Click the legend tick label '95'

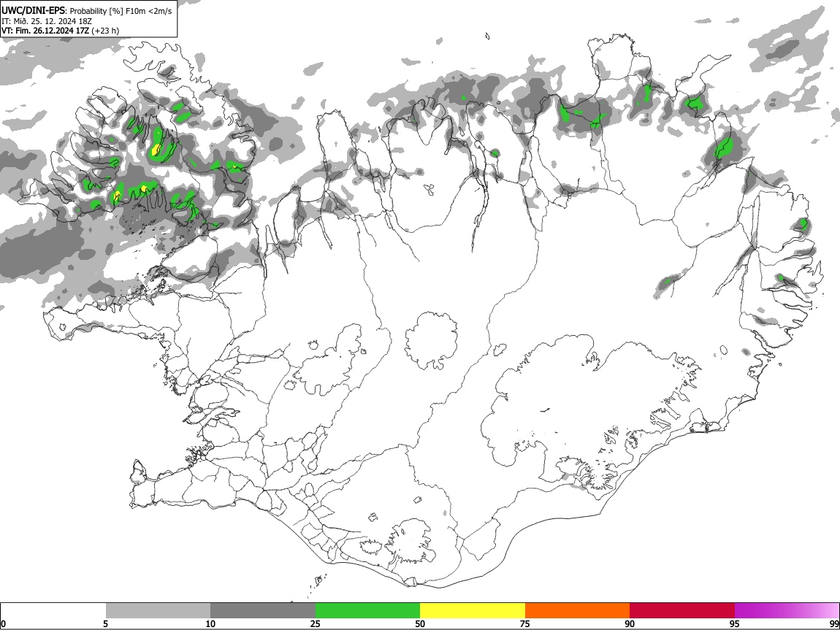(x=735, y=624)
